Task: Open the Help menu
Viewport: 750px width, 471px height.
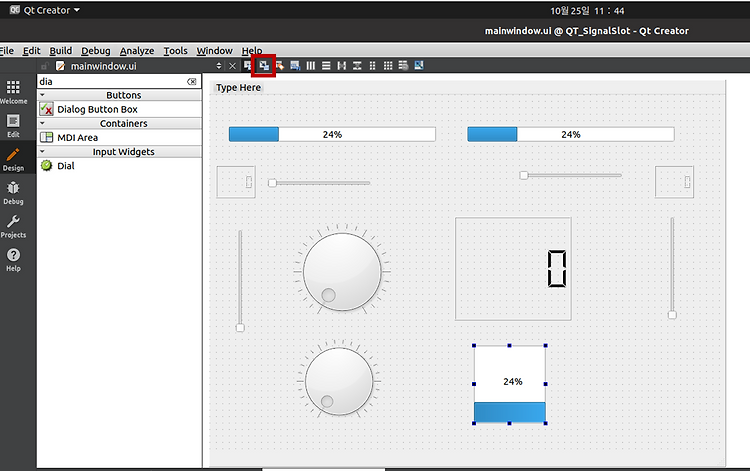Action: pyautogui.click(x=252, y=51)
